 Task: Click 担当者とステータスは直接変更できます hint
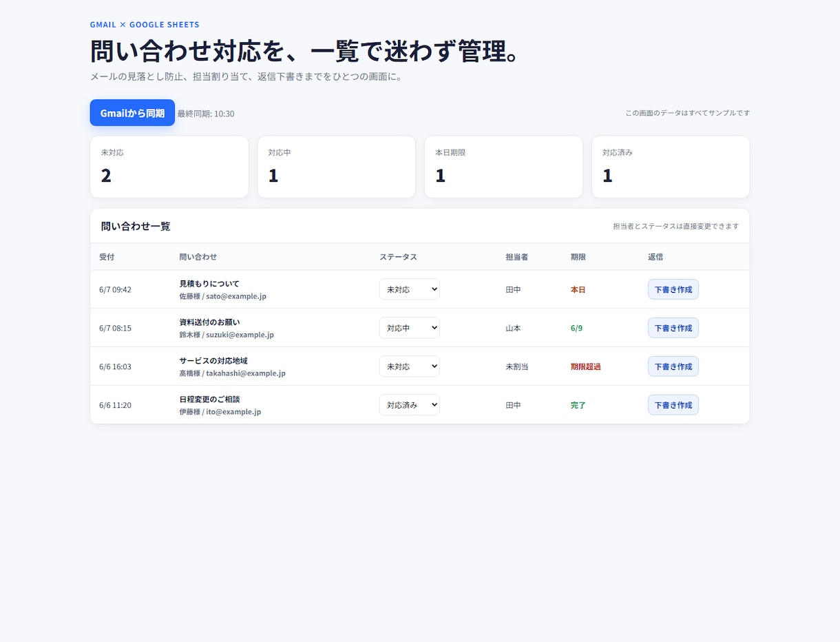pyautogui.click(x=676, y=226)
